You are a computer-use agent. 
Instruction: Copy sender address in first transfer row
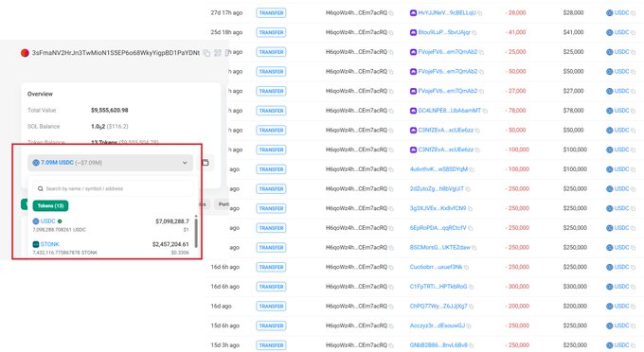click(391, 13)
